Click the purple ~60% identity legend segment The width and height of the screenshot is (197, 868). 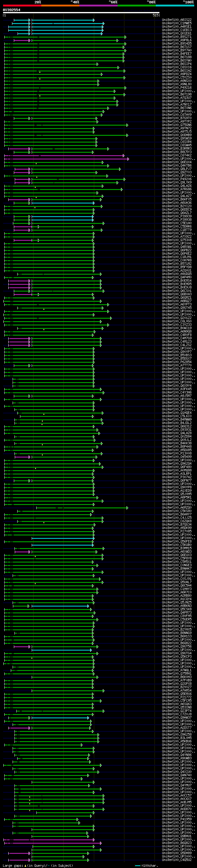pos(99,6)
